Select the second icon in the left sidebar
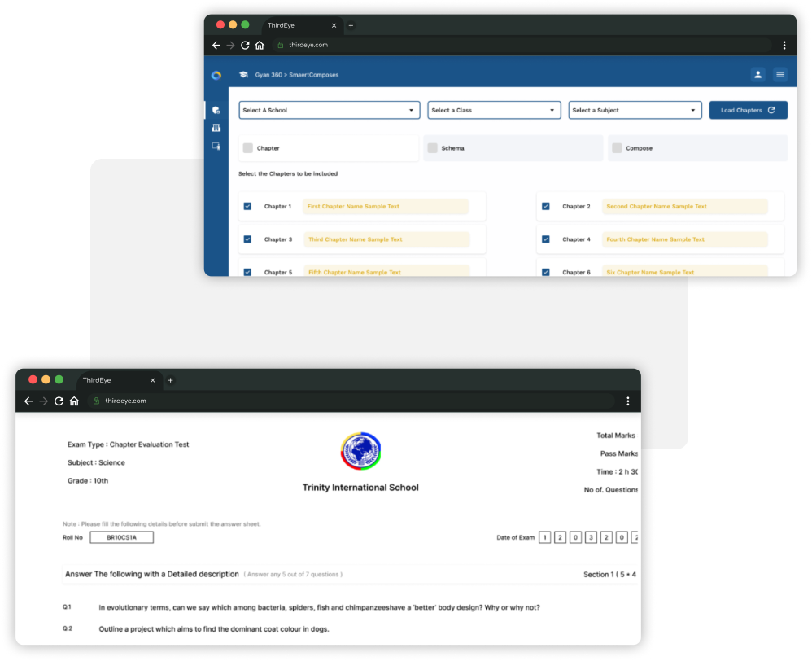812x661 pixels. coord(216,128)
